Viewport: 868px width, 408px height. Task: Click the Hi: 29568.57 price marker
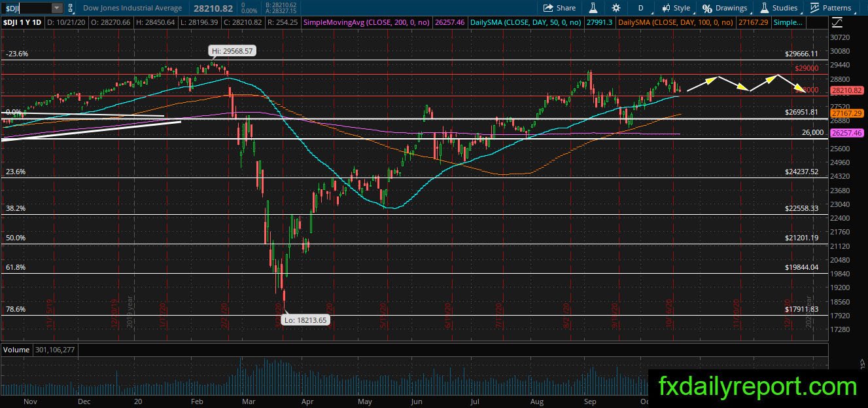(232, 50)
